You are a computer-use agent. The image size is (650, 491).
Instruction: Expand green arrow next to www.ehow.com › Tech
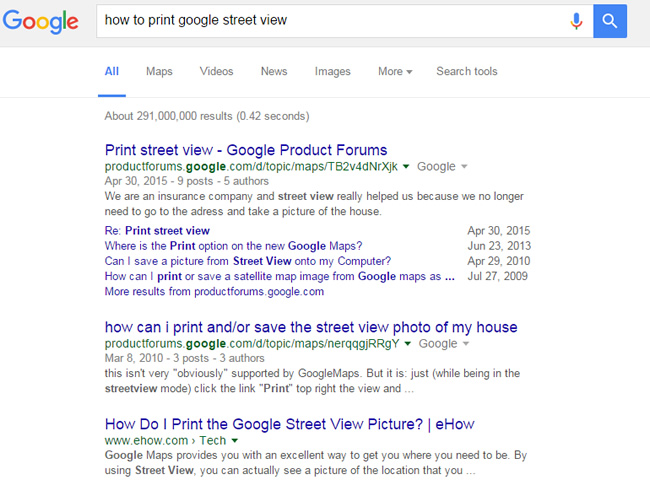click(x=235, y=440)
